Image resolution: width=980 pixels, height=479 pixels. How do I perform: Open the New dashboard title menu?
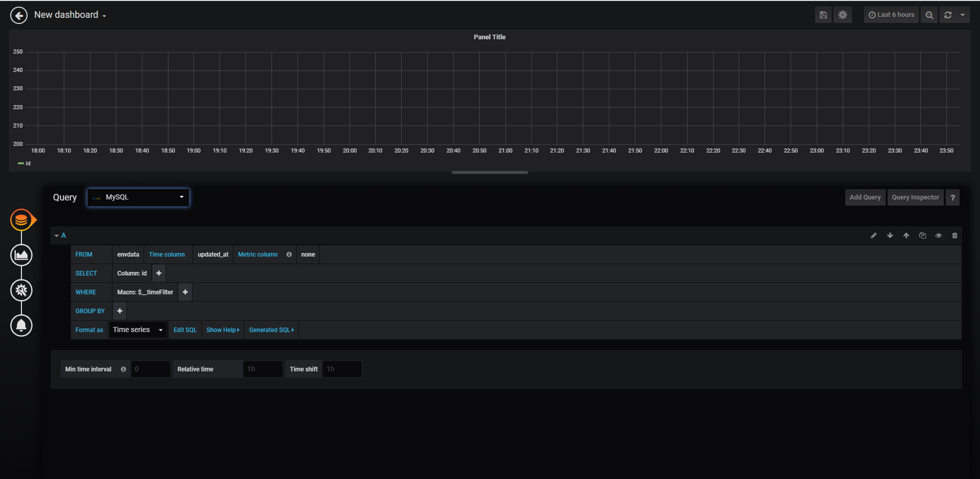(x=70, y=15)
